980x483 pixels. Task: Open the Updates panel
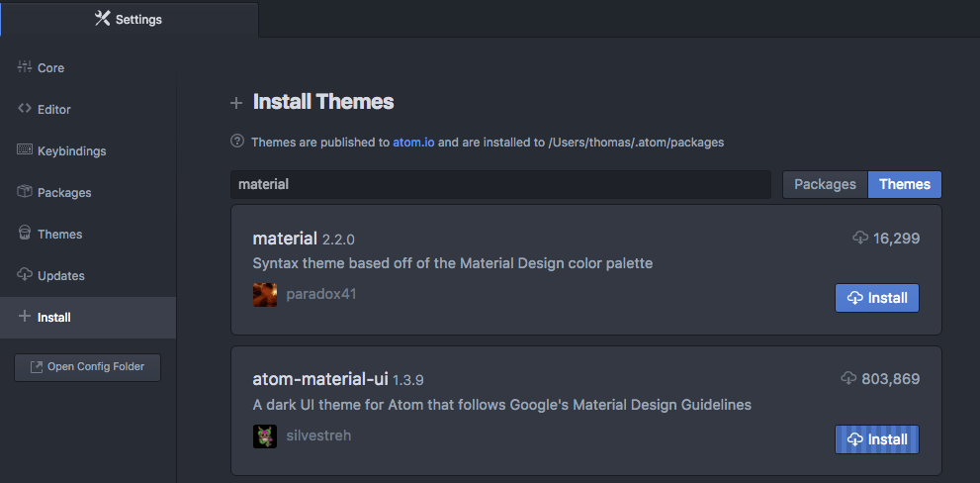60,276
